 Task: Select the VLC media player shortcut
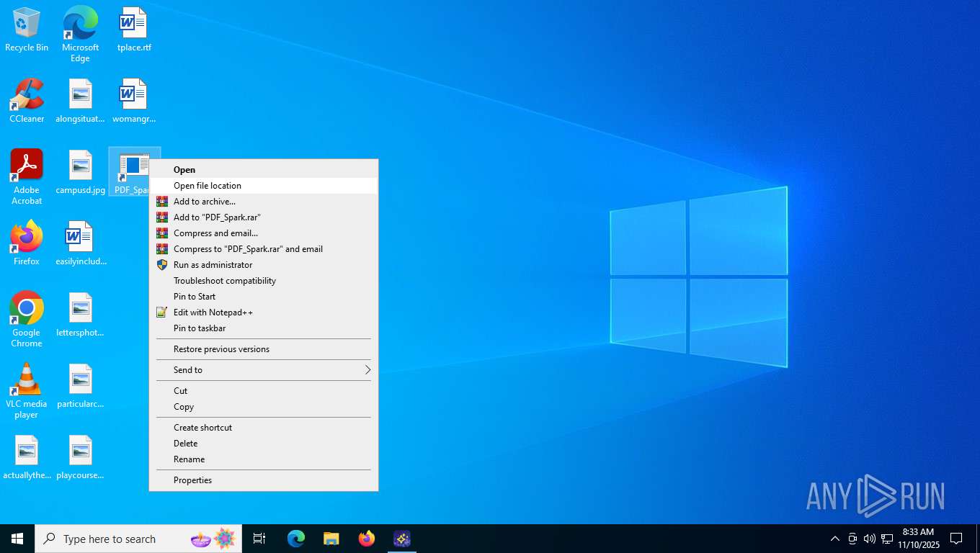pos(27,391)
